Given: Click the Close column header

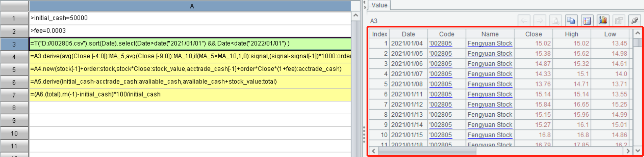Looking at the screenshot, I should tap(533, 34).
